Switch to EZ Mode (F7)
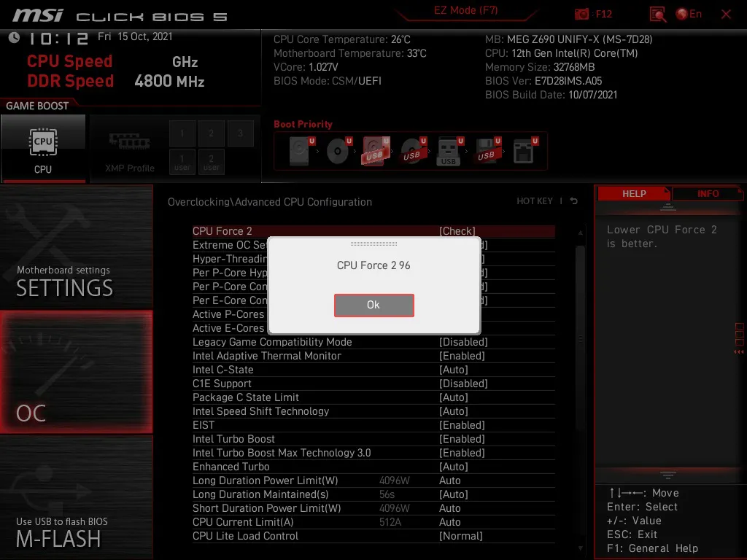 click(465, 10)
